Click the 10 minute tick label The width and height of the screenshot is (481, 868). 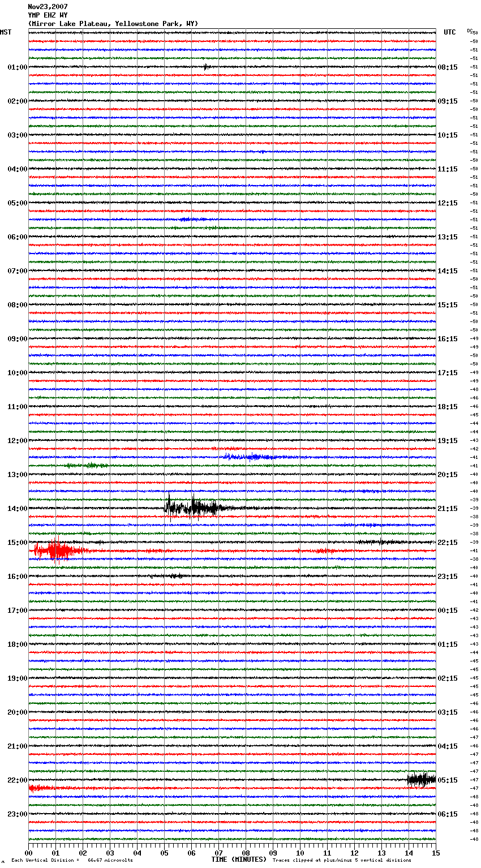pyautogui.click(x=300, y=853)
